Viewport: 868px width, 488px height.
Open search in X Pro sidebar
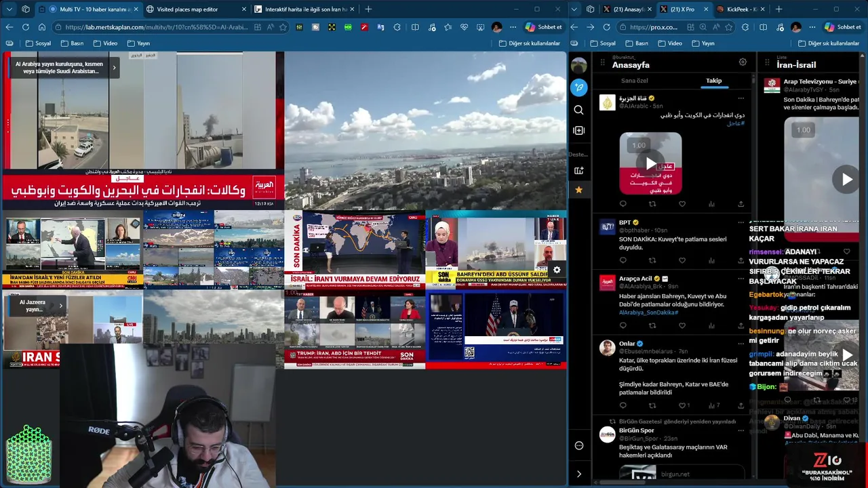[x=578, y=110]
